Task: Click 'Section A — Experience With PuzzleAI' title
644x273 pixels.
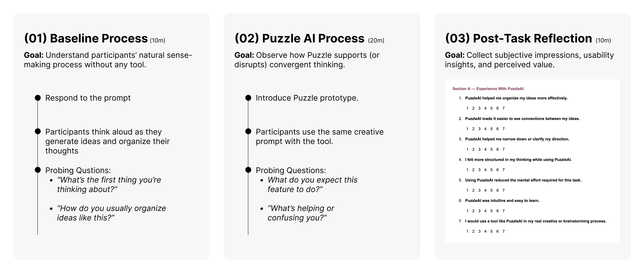Action: (x=488, y=89)
